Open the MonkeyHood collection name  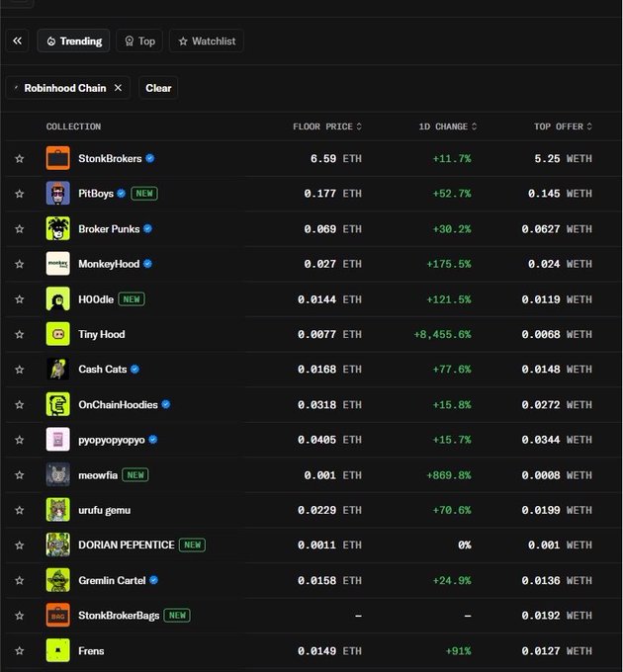(109, 264)
